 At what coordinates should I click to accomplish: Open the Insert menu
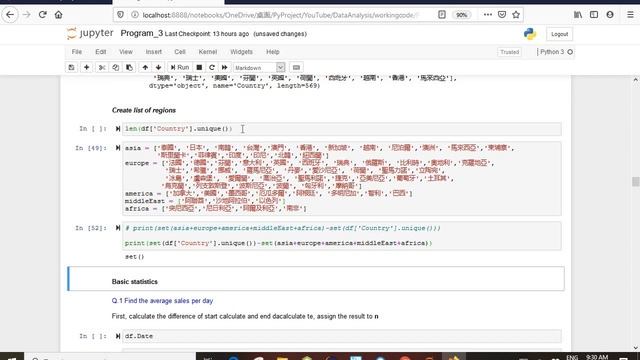coord(153,52)
